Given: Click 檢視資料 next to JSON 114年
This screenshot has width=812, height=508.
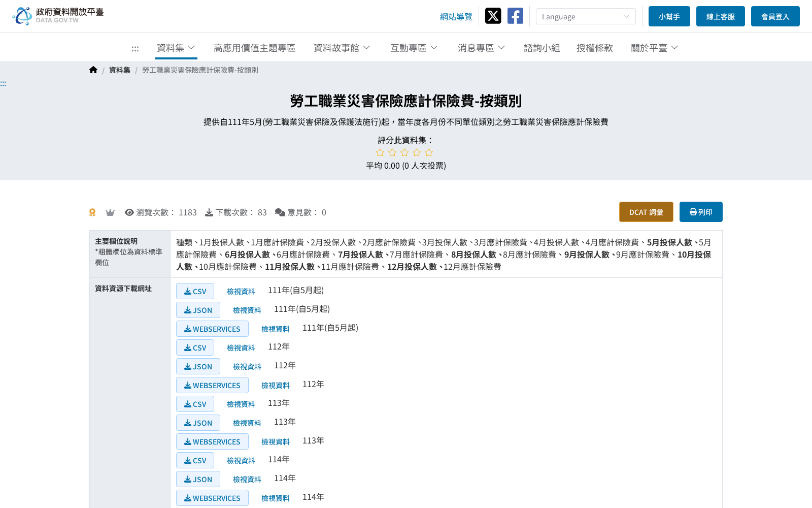Looking at the screenshot, I should point(247,479).
